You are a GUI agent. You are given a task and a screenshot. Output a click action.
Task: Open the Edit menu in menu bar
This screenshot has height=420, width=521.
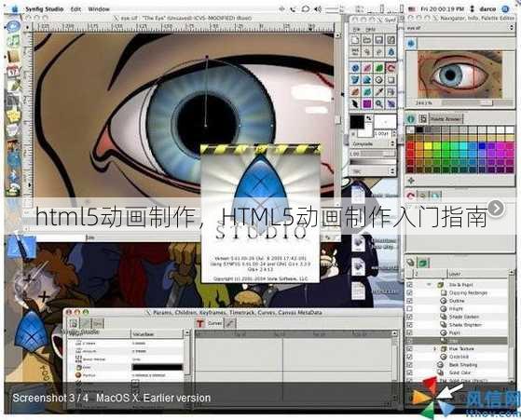pyautogui.click(x=76, y=9)
